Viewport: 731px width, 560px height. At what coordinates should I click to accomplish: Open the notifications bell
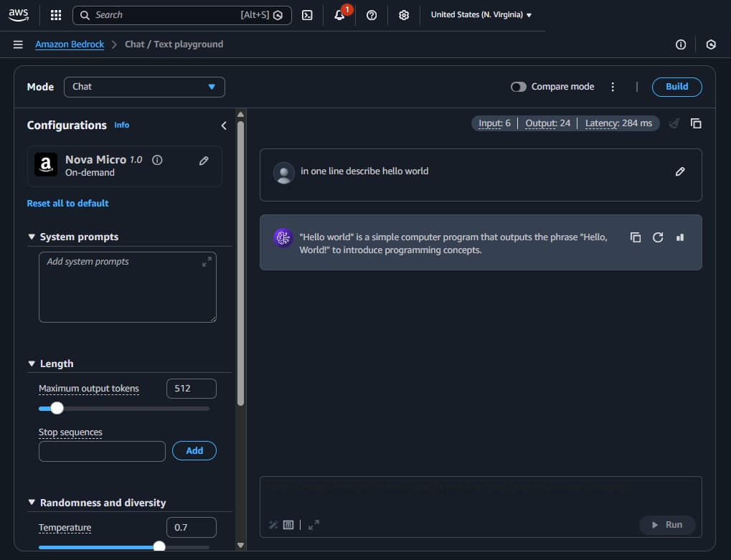[x=340, y=15]
